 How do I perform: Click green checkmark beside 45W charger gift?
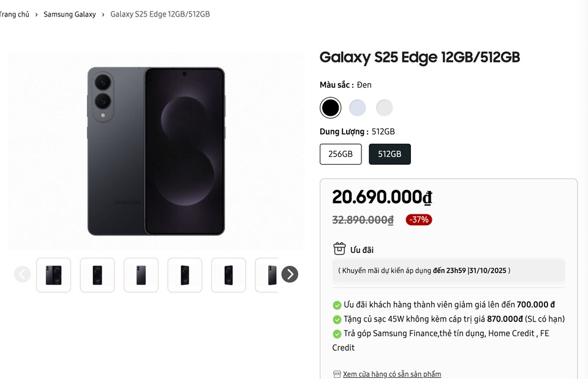click(337, 320)
